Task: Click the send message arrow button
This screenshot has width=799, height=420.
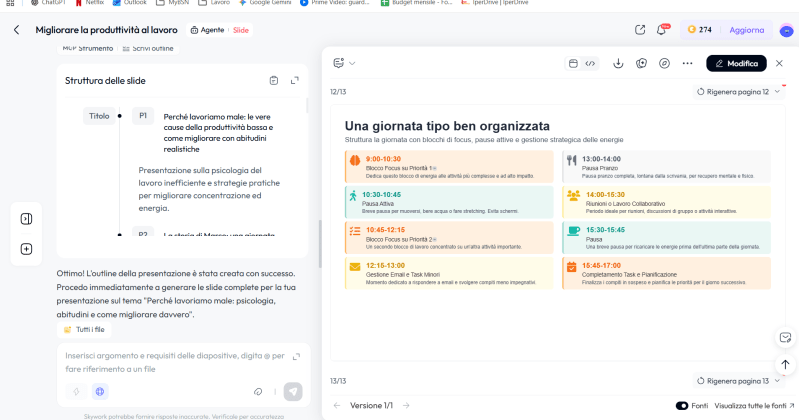Action: [x=292, y=392]
